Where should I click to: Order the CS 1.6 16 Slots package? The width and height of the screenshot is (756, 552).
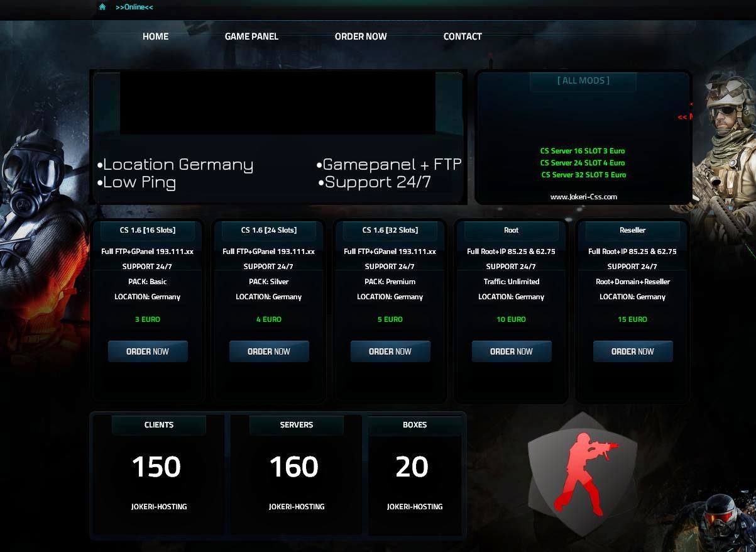coord(148,351)
